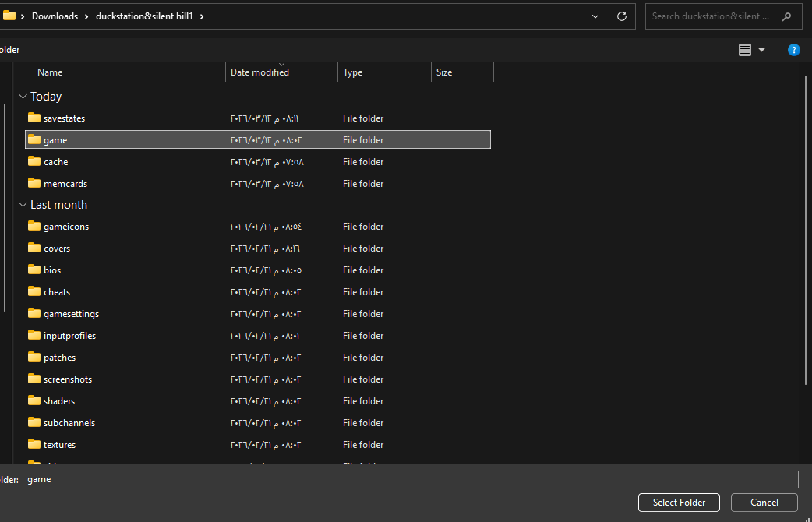This screenshot has width=812, height=522.
Task: Select the shaders folder name
Action: [x=59, y=400]
